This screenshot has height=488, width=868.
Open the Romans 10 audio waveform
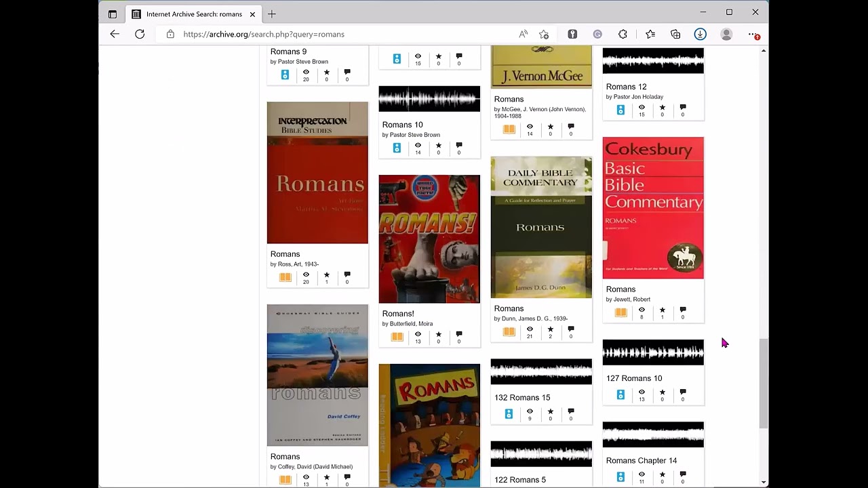point(429,99)
